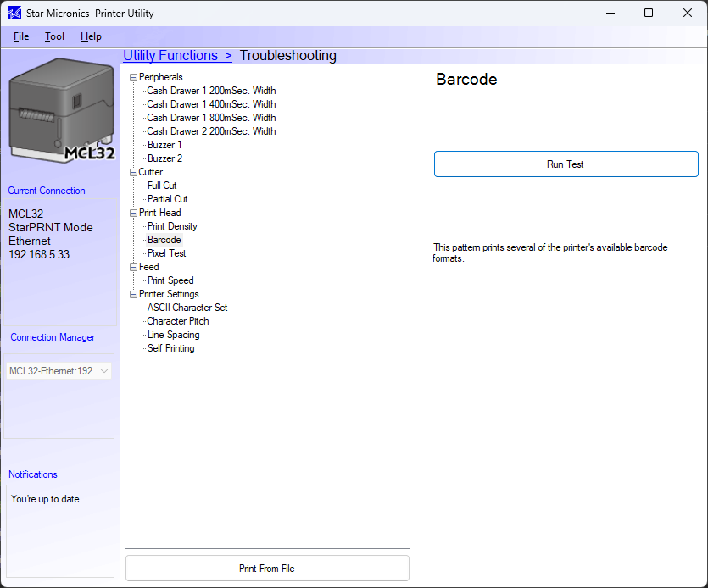The image size is (708, 588).
Task: Click the Star Micronics app icon in title bar
Action: [14, 14]
